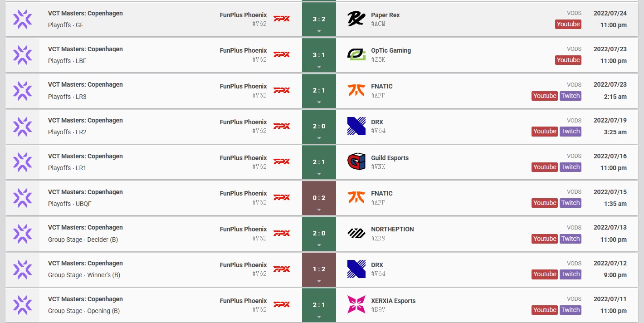
Task: Open VCT Masters: Copenhagen link in LR3 row
Action: (x=85, y=84)
